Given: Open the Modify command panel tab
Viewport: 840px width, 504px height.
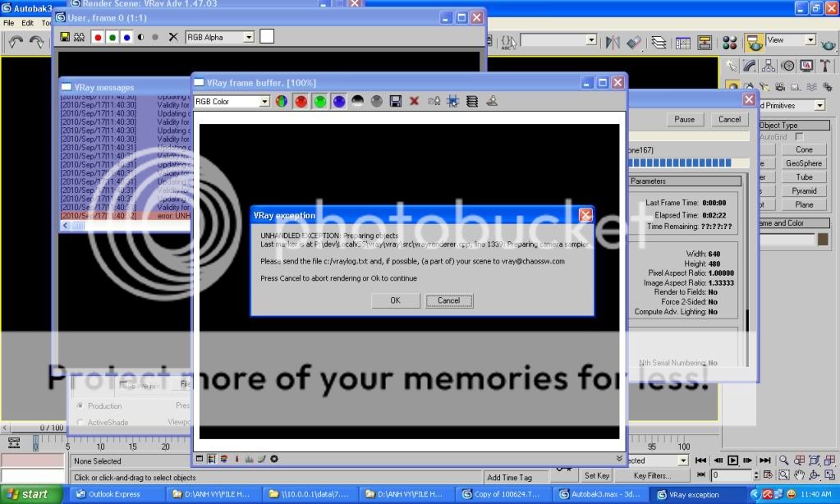Looking at the screenshot, I should pyautogui.click(x=750, y=66).
